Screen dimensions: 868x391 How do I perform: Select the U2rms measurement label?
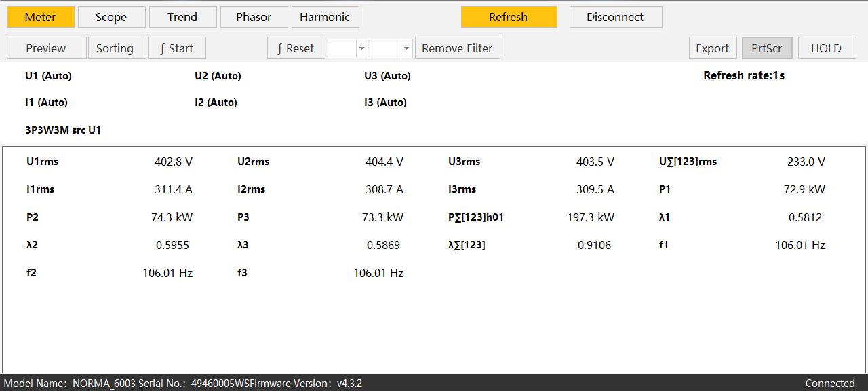(254, 162)
